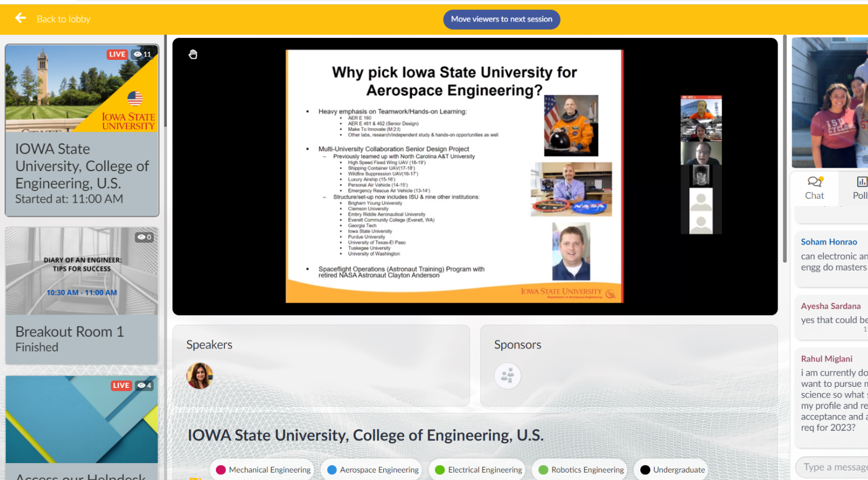
Task: Click viewer count eye icon showing 4
Action: (145, 386)
